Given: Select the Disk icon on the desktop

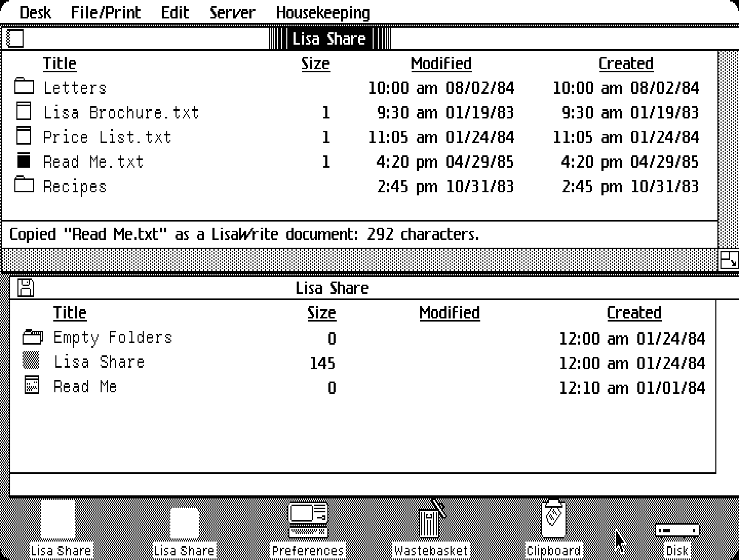Looking at the screenshot, I should click(x=677, y=530).
